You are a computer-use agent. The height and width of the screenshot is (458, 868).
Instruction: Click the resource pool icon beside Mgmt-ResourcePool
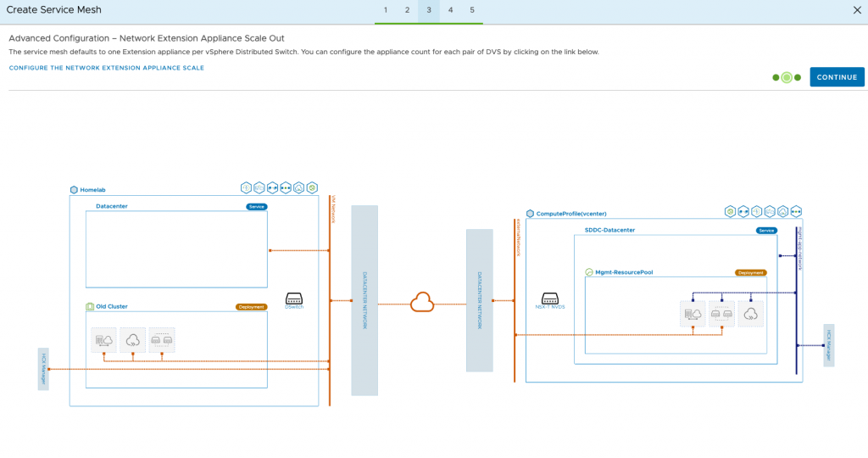tap(589, 272)
